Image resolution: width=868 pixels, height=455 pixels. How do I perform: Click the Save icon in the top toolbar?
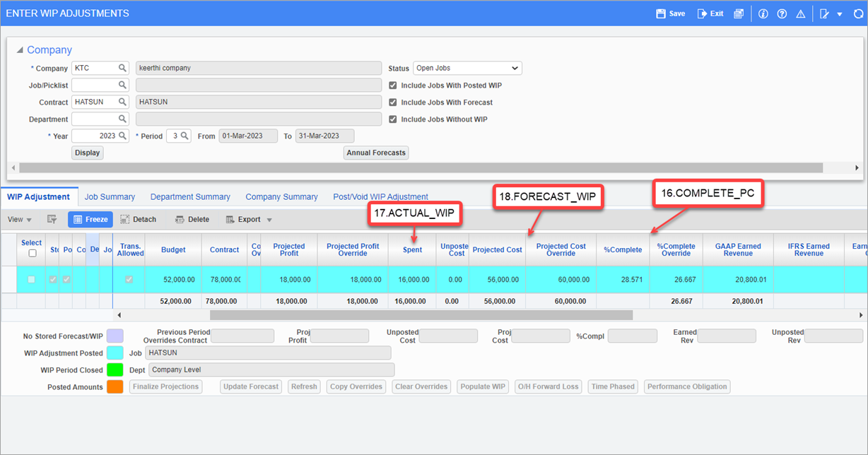pyautogui.click(x=669, y=13)
